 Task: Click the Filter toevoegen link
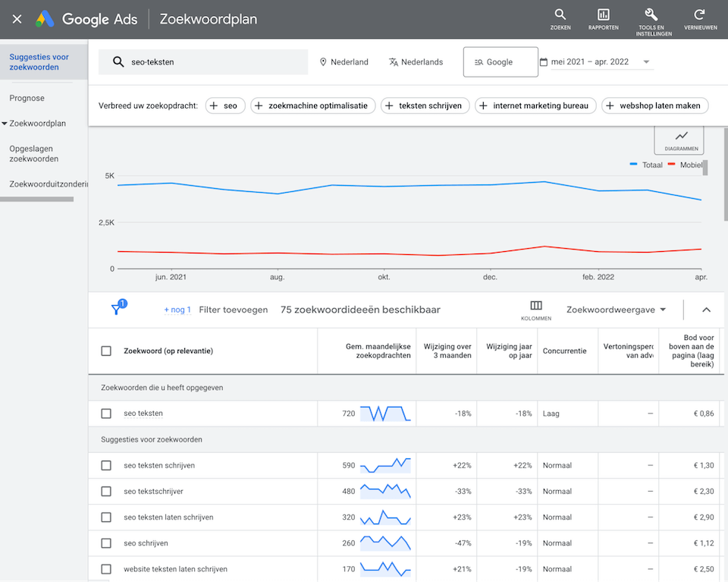pyautogui.click(x=233, y=310)
